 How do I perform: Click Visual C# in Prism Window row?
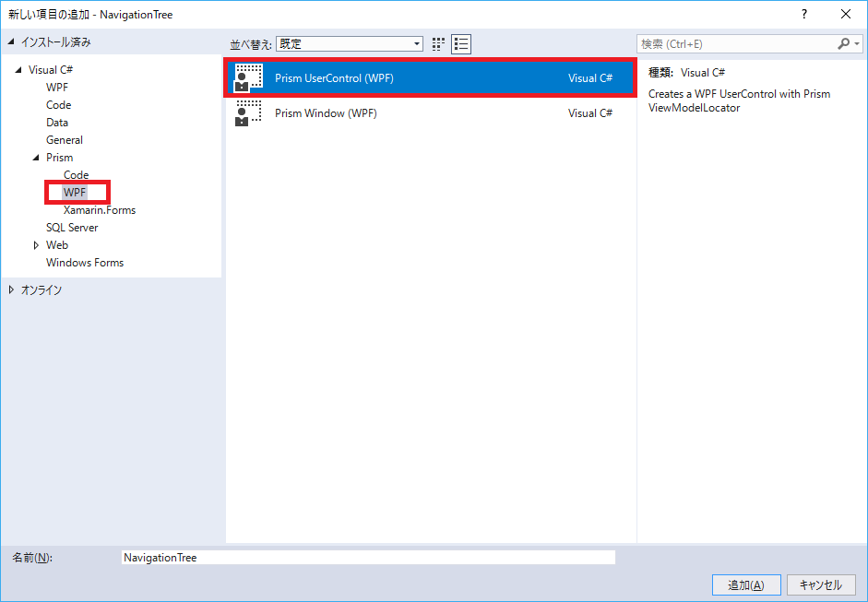(x=590, y=112)
